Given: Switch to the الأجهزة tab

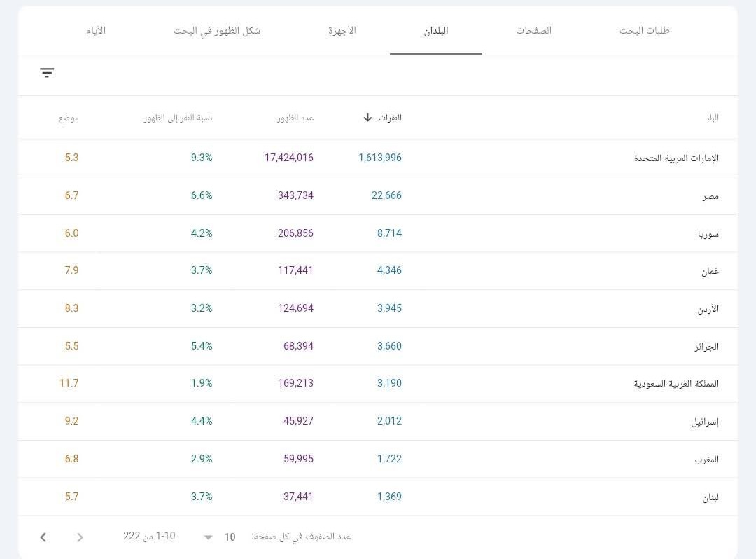Looking at the screenshot, I should 341,31.
